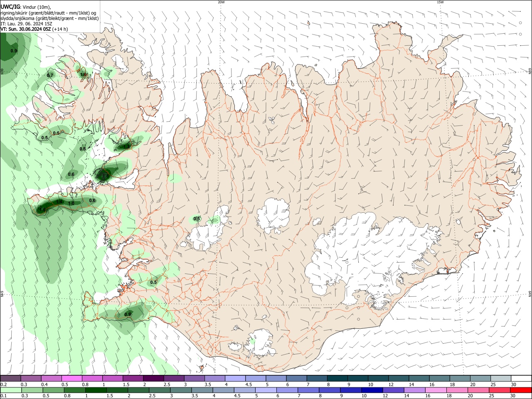Click the '0.7' precipitation value label
The width and height of the screenshot is (532, 399).
coord(50,75)
